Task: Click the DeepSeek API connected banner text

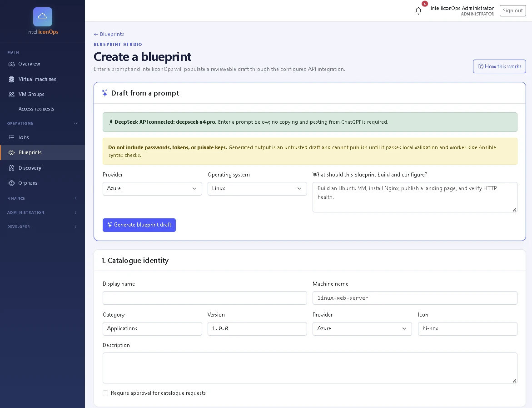Action: pyautogui.click(x=251, y=122)
